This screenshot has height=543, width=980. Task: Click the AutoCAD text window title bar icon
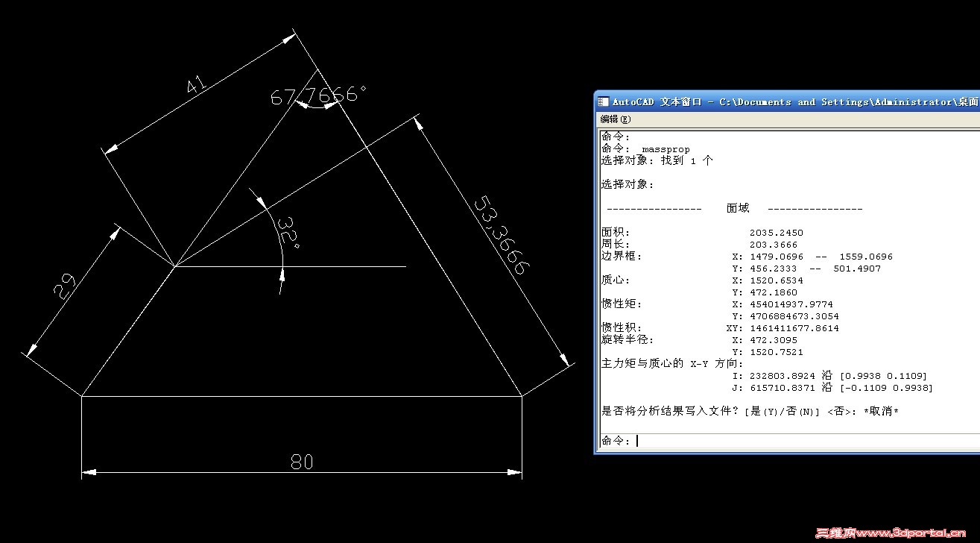click(x=604, y=102)
